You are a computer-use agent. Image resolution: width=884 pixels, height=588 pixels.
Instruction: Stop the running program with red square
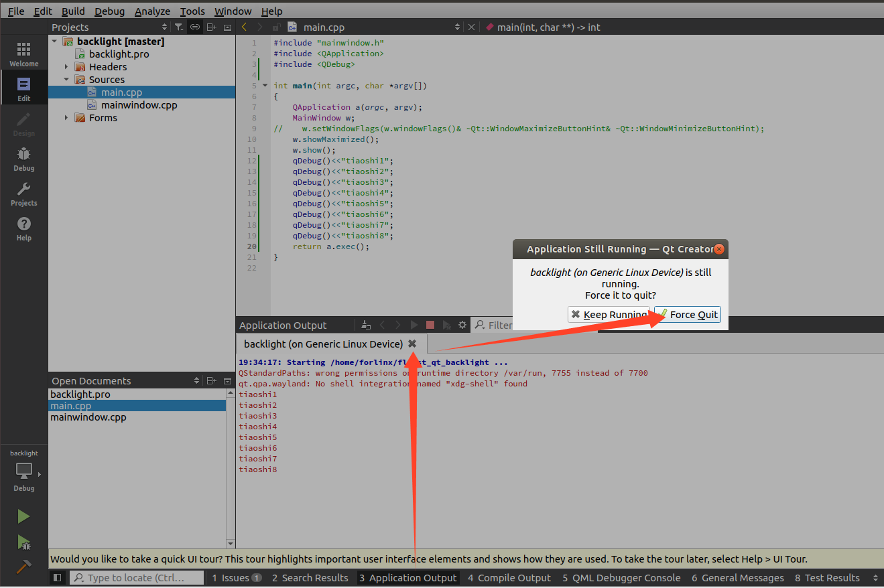point(430,325)
